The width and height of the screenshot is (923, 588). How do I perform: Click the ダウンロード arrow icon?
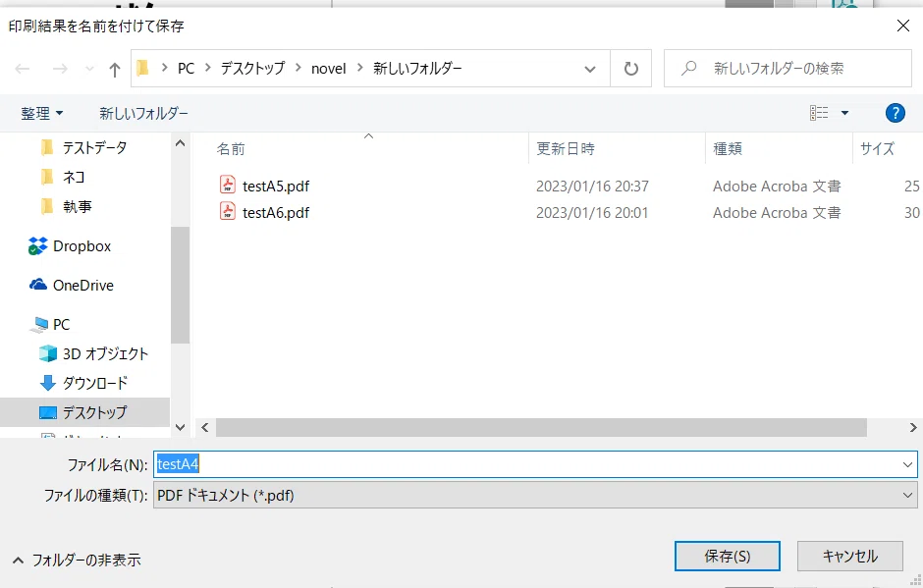tap(48, 383)
